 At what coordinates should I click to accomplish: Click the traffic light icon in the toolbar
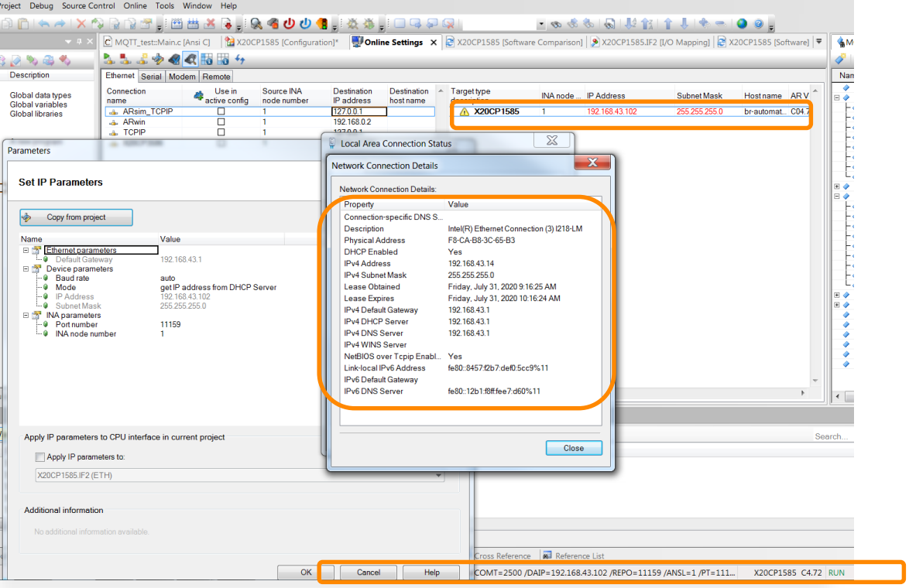coord(323,24)
